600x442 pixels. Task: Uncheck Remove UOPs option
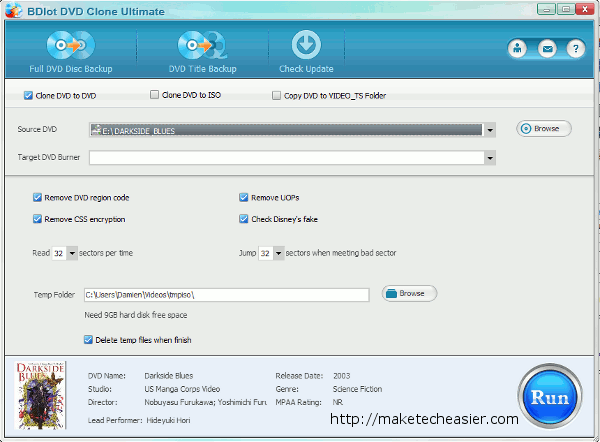point(244,197)
